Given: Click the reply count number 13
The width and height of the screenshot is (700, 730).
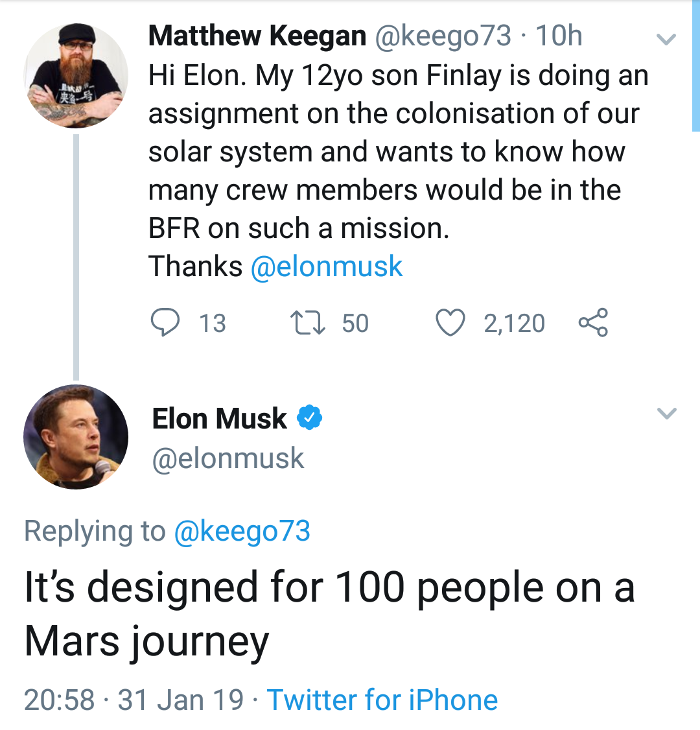Looking at the screenshot, I should (211, 324).
